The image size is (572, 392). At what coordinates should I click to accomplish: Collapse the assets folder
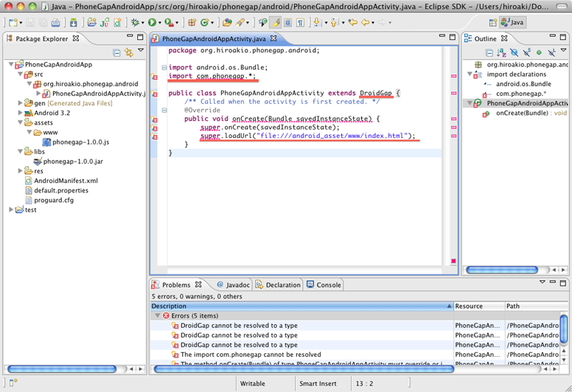(x=21, y=122)
